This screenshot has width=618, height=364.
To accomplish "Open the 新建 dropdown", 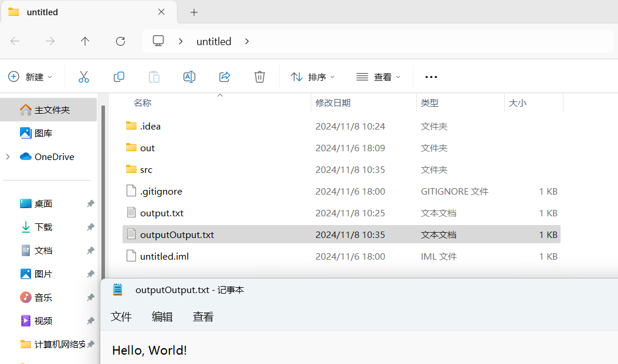I will tap(30, 77).
